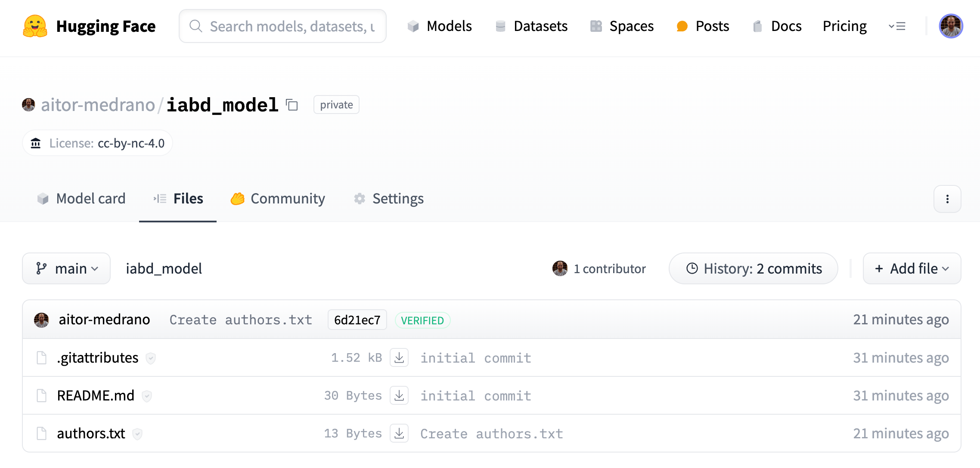
Task: Open initial commit message for README.md
Action: pyautogui.click(x=476, y=396)
